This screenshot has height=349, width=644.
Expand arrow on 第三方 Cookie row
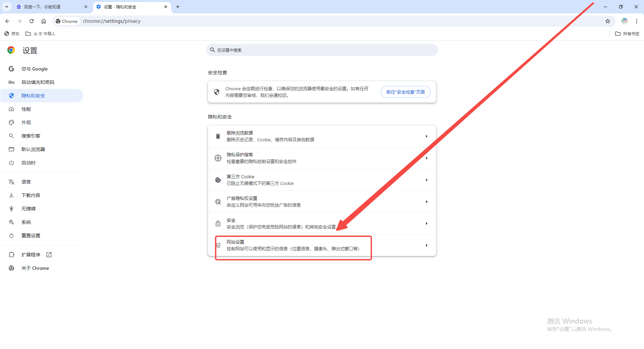coord(426,180)
